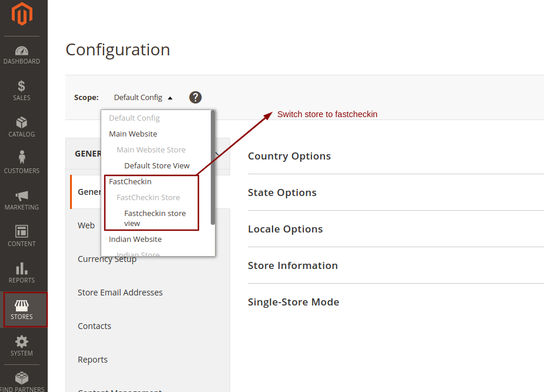Open the Store Email Addresses tab
This screenshot has width=544, height=392.
tap(120, 293)
